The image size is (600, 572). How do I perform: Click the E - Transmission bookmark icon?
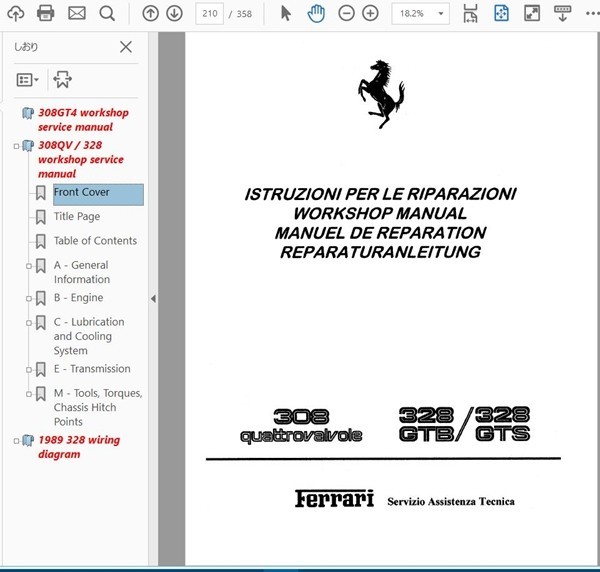coord(41,370)
